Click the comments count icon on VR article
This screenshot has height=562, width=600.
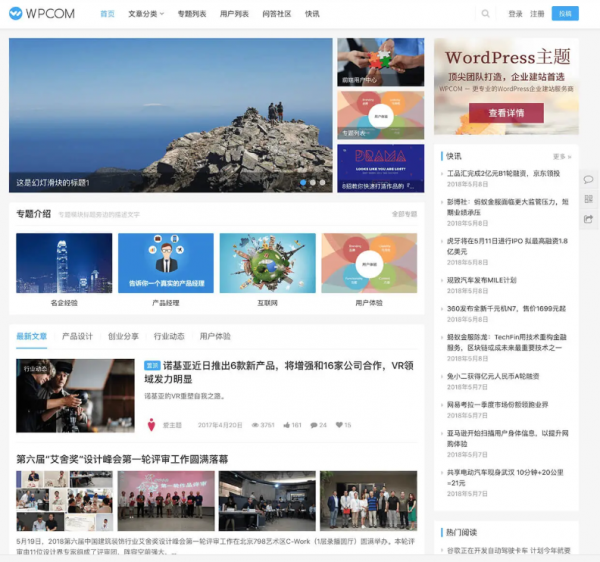313,425
